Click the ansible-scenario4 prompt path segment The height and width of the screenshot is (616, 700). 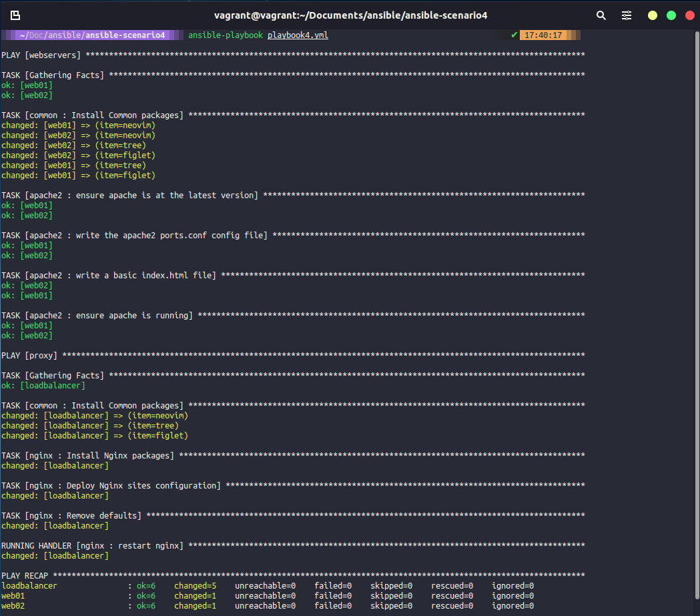click(125, 35)
